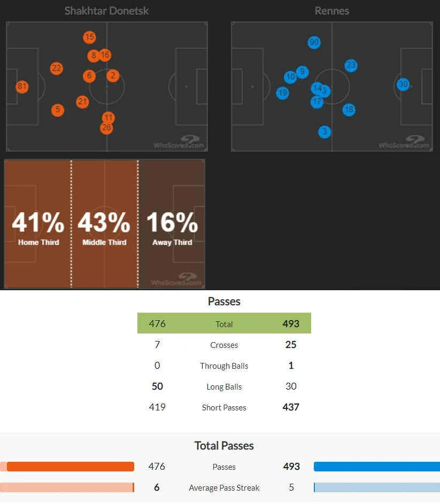Click the blue Rennes passes bar

point(376,467)
